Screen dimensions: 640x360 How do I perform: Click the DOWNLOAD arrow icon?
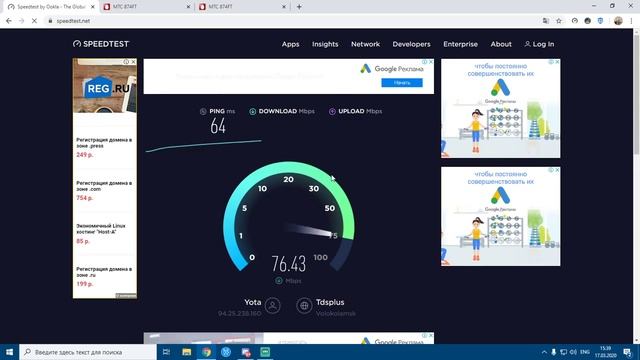tap(252, 111)
